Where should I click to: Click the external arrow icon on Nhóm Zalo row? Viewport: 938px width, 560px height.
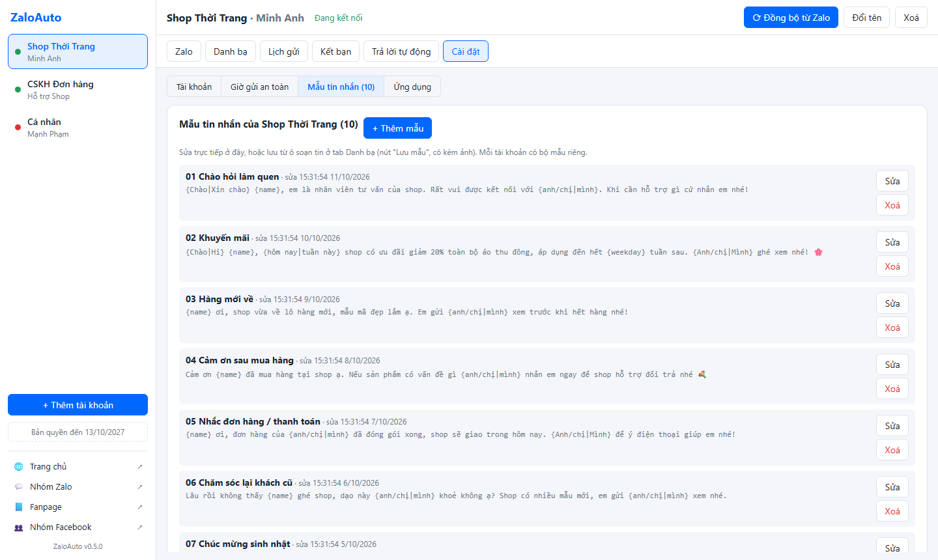point(140,487)
